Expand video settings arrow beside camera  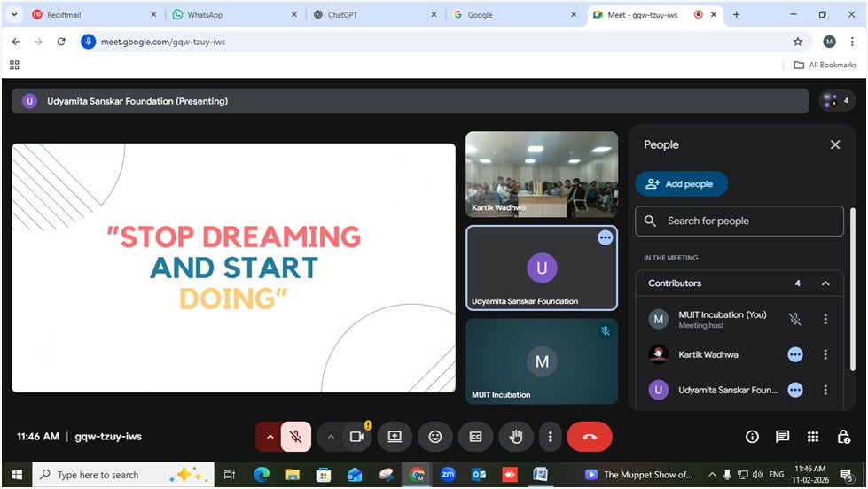click(331, 437)
